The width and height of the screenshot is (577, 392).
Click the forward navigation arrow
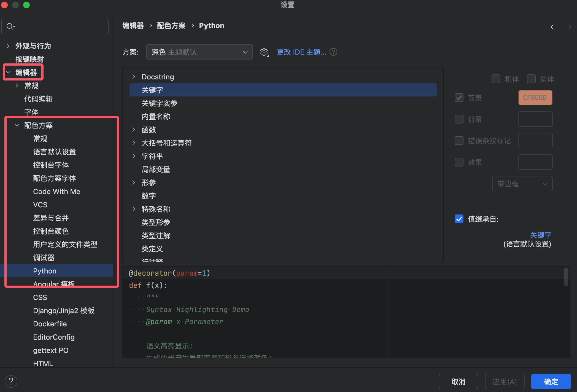coord(568,27)
